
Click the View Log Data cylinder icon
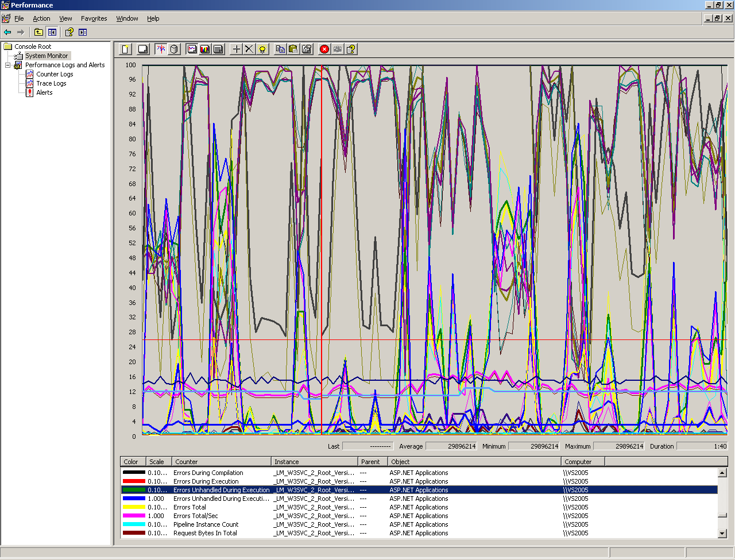[x=174, y=49]
